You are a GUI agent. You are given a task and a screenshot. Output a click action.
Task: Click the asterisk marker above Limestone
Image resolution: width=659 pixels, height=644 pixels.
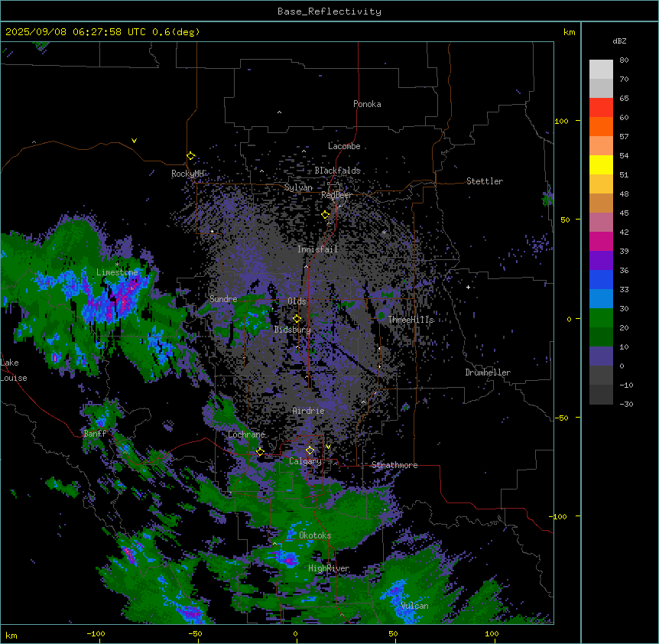coord(117,265)
